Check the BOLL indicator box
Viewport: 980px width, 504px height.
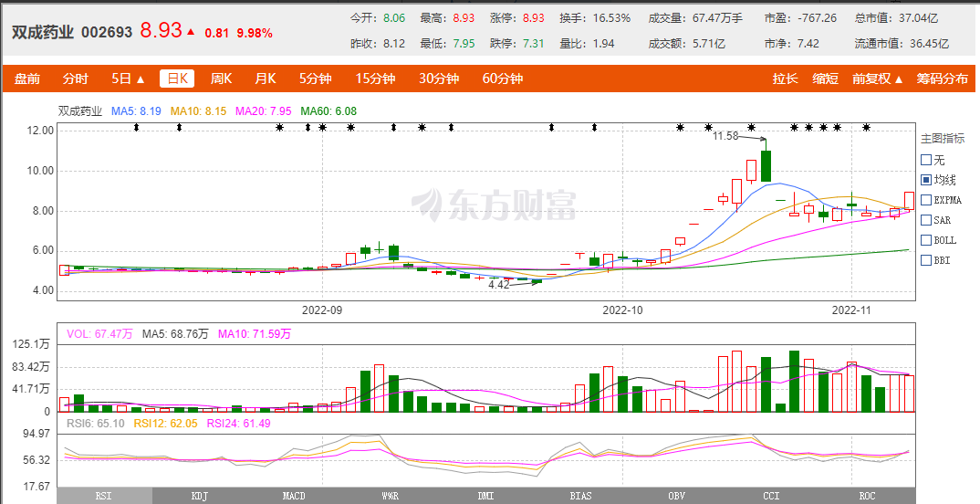tap(926, 240)
